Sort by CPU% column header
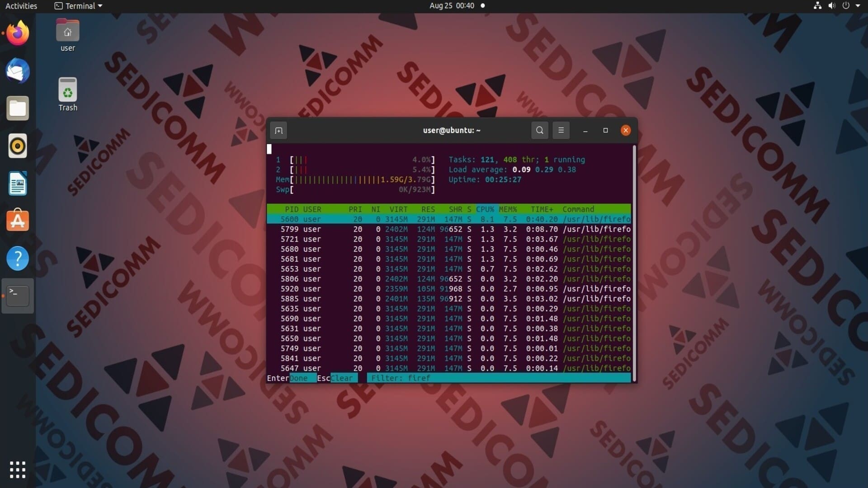The height and width of the screenshot is (488, 868). point(485,209)
